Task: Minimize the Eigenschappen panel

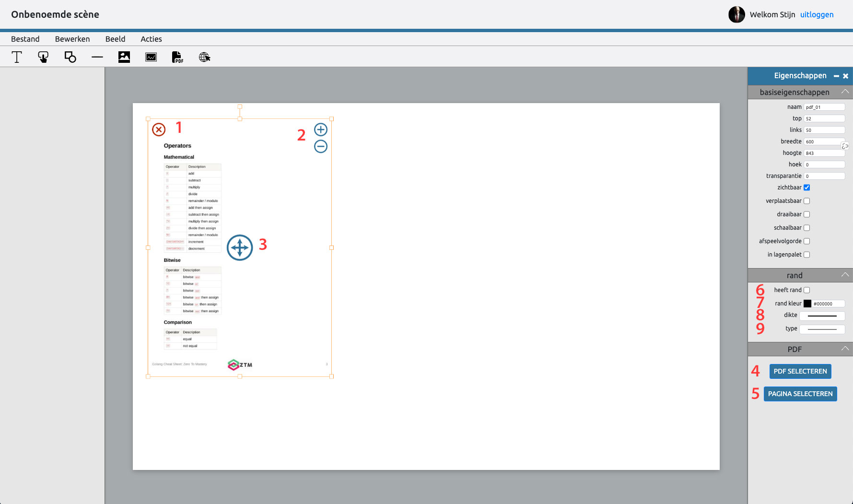Action: (x=836, y=76)
